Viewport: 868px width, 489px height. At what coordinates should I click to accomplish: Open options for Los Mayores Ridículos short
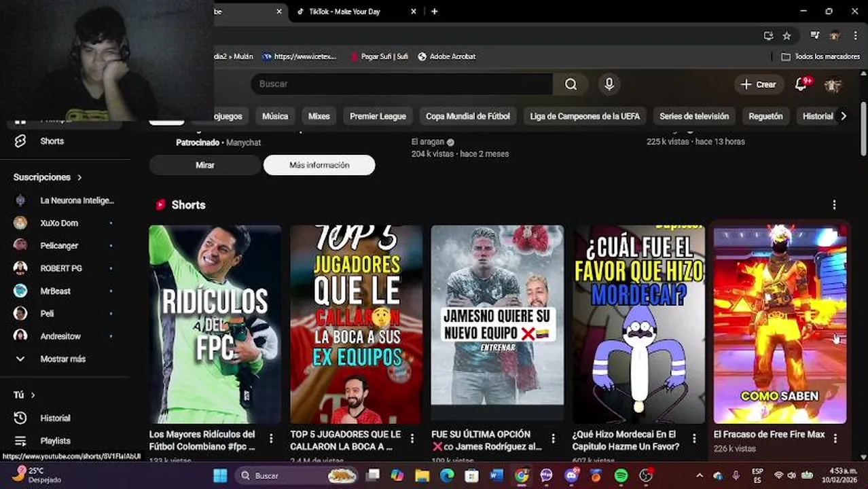click(x=271, y=439)
